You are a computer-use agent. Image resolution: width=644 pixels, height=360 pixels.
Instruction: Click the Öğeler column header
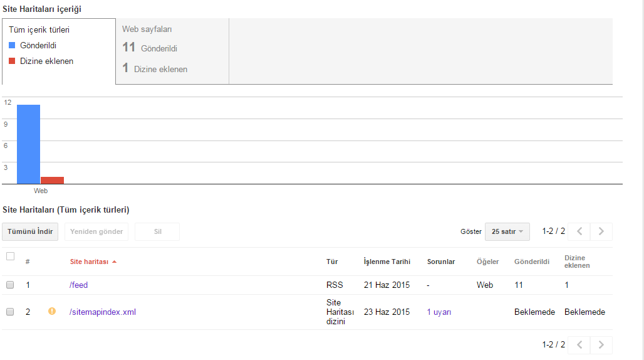(x=487, y=262)
